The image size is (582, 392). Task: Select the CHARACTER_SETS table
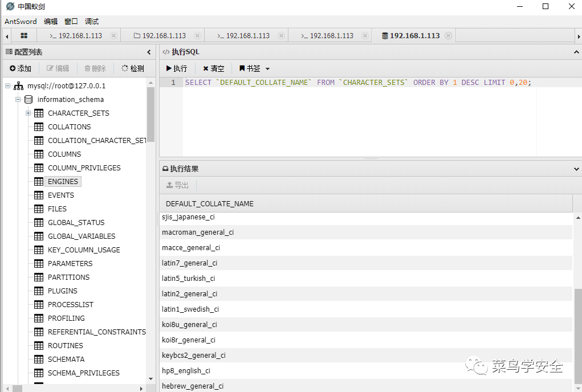(x=78, y=113)
